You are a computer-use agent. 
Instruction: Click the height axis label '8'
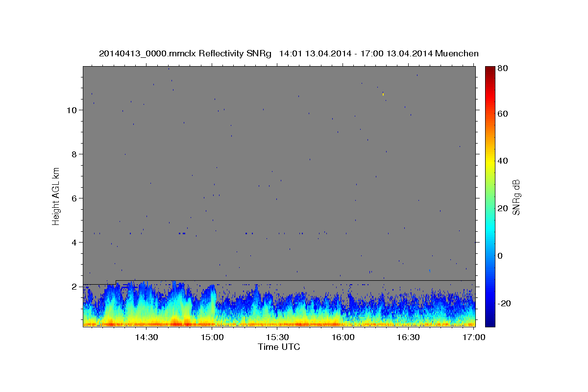(x=73, y=154)
